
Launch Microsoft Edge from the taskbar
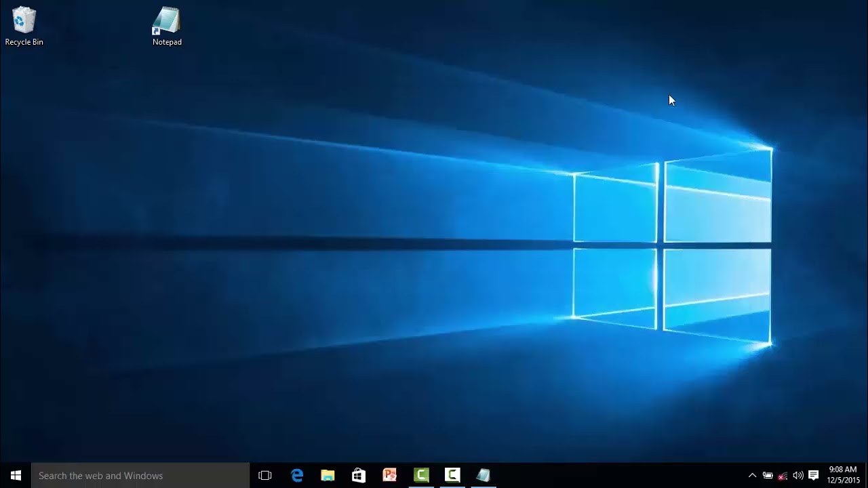[297, 475]
